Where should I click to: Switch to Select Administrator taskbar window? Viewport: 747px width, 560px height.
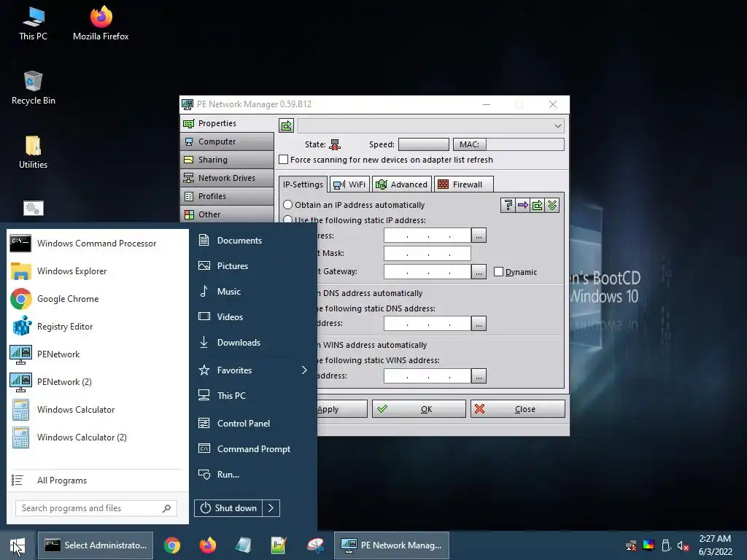click(96, 545)
